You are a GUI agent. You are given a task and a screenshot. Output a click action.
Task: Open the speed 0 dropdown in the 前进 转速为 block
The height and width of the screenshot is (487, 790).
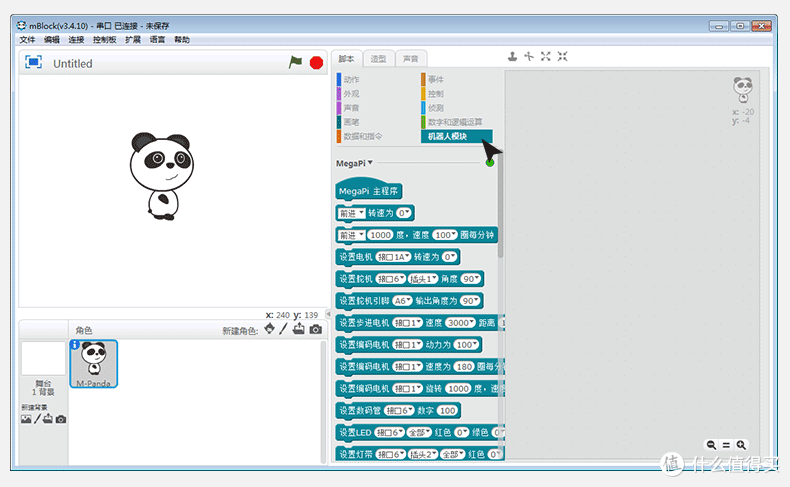click(x=404, y=213)
